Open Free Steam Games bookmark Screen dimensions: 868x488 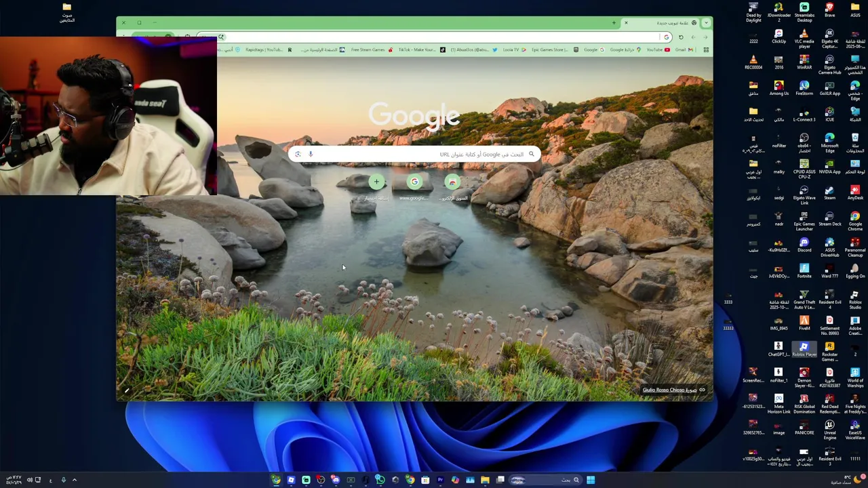click(372, 49)
